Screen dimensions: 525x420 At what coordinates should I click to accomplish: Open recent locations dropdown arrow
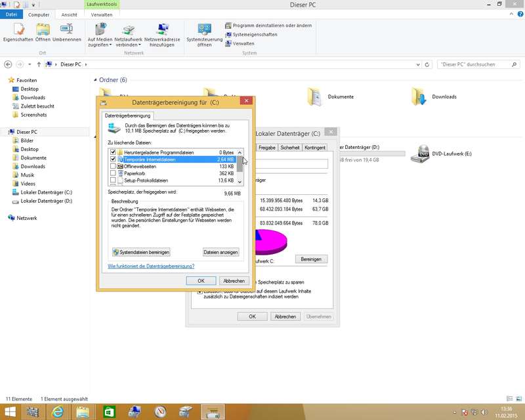(x=30, y=64)
